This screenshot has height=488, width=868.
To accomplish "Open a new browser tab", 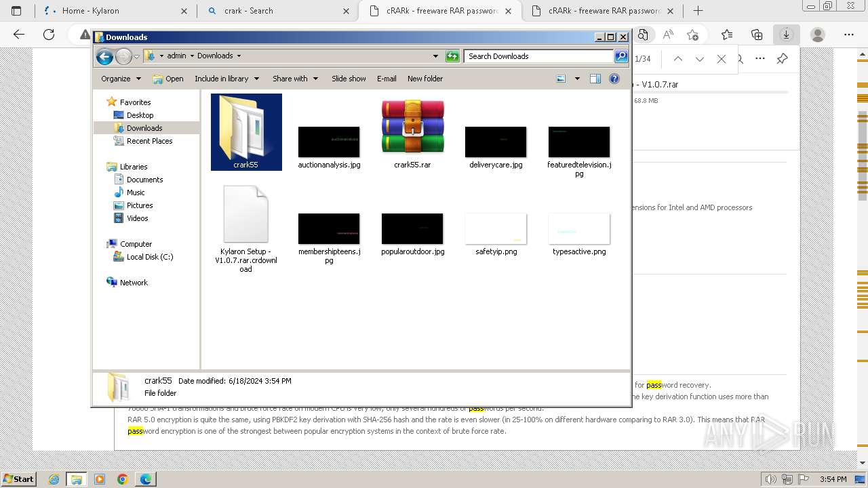I will click(x=698, y=11).
